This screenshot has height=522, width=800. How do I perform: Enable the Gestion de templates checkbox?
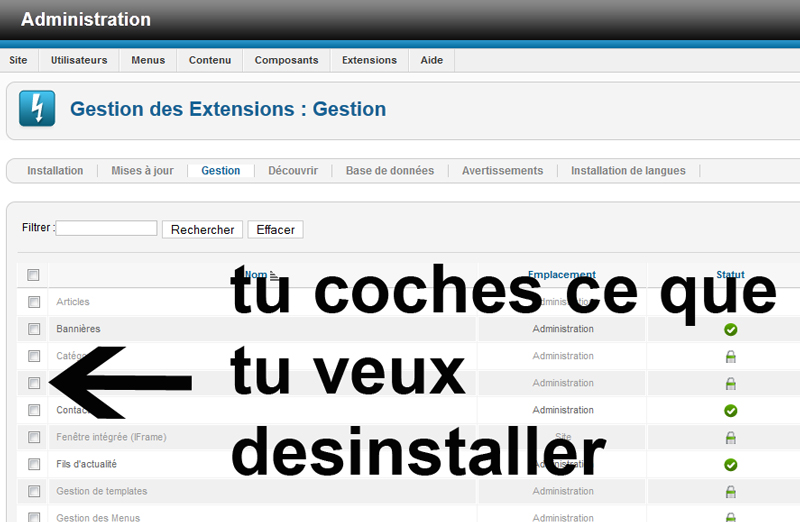click(x=34, y=491)
